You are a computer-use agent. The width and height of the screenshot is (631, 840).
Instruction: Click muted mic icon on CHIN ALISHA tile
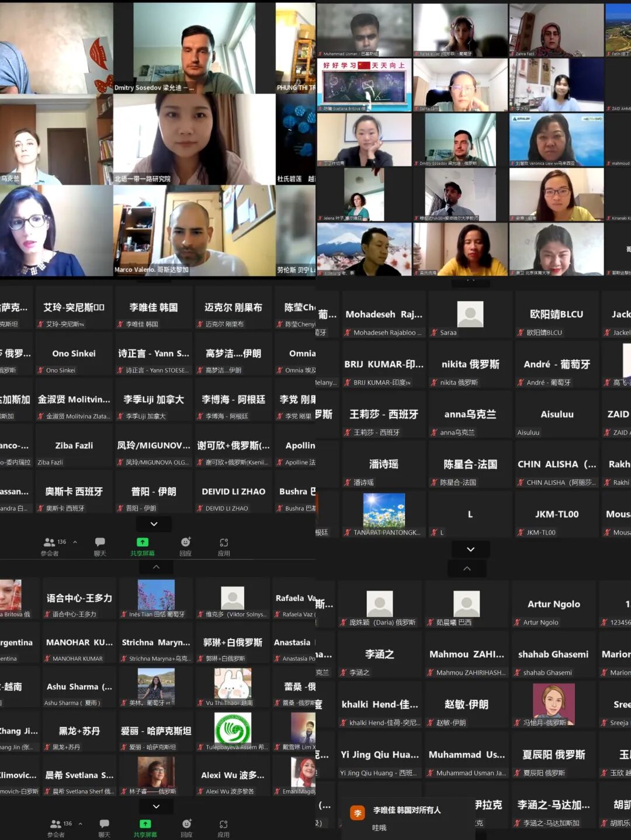click(x=521, y=483)
